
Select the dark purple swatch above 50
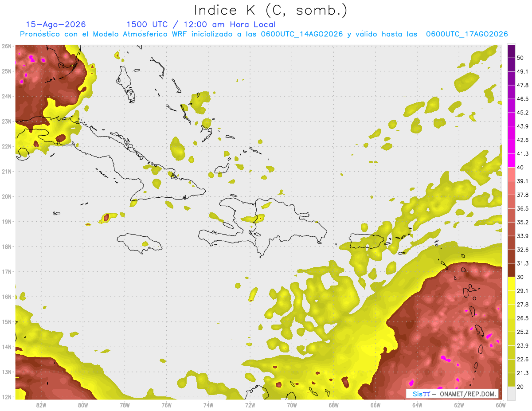511,51
